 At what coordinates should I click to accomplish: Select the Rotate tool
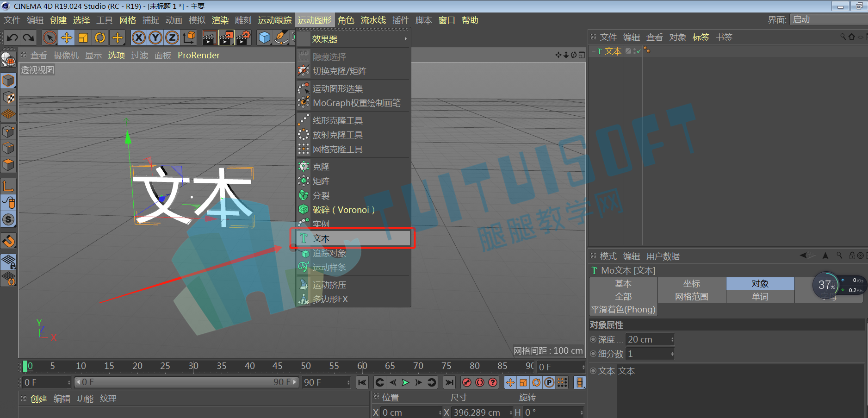100,37
